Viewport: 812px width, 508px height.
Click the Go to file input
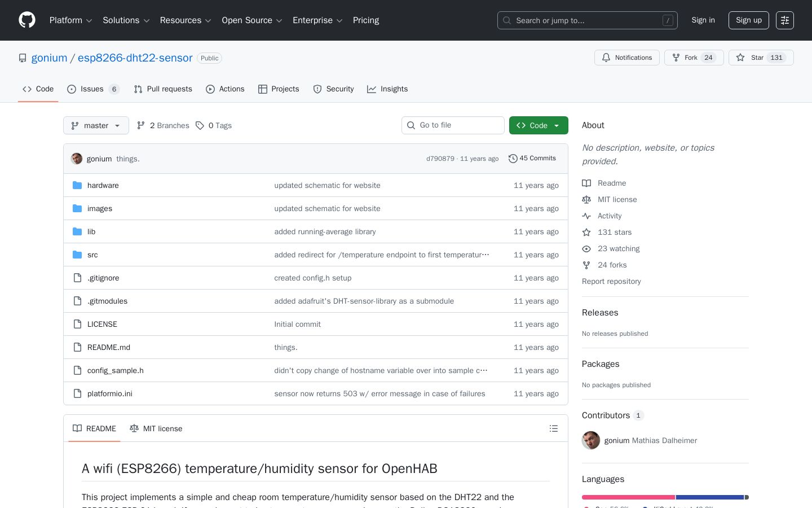(x=453, y=125)
